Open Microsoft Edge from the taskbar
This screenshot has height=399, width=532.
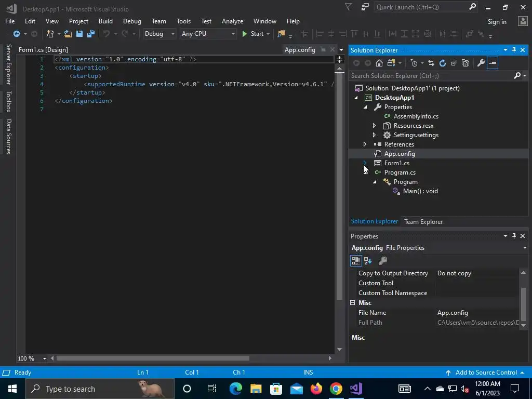(x=235, y=389)
